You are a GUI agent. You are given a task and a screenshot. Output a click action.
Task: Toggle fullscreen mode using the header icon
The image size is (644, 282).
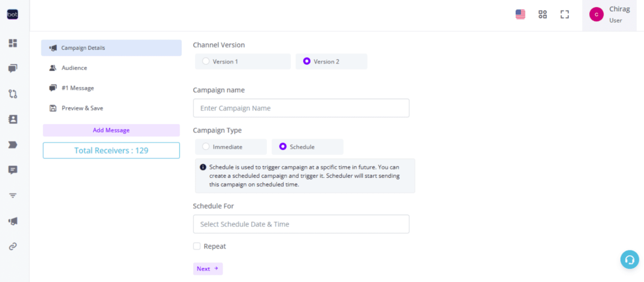564,14
